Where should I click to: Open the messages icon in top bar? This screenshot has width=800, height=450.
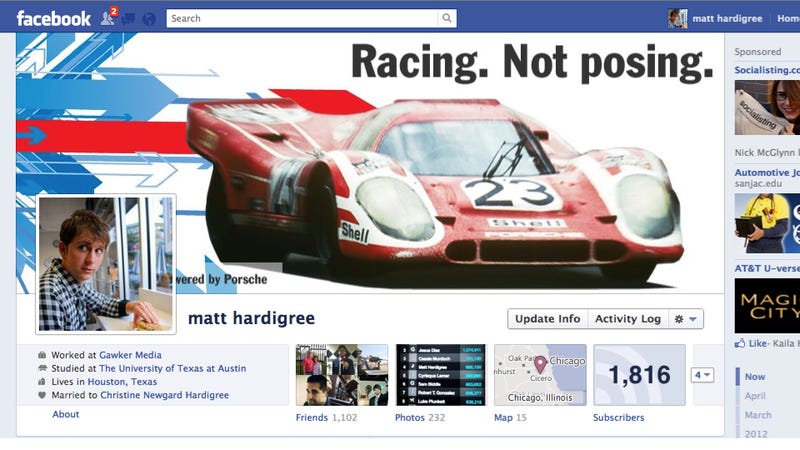click(129, 19)
